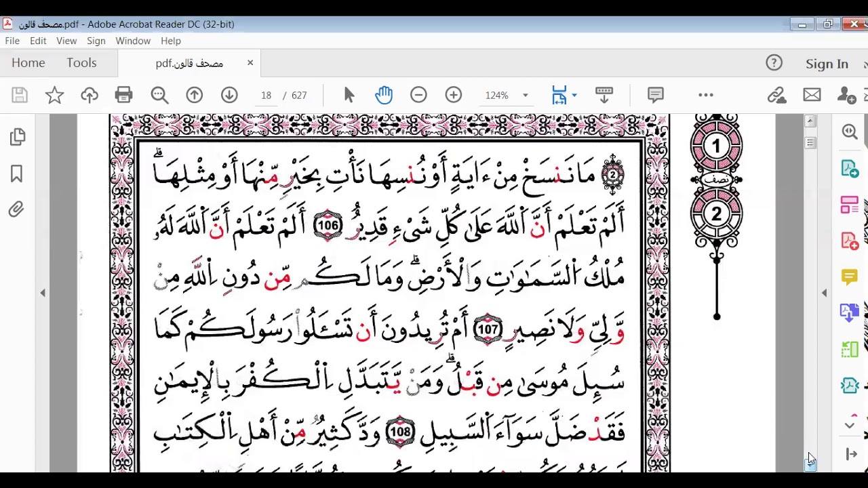868x488 pixels.
Task: Click the Zoom out minus icon
Action: (x=418, y=96)
